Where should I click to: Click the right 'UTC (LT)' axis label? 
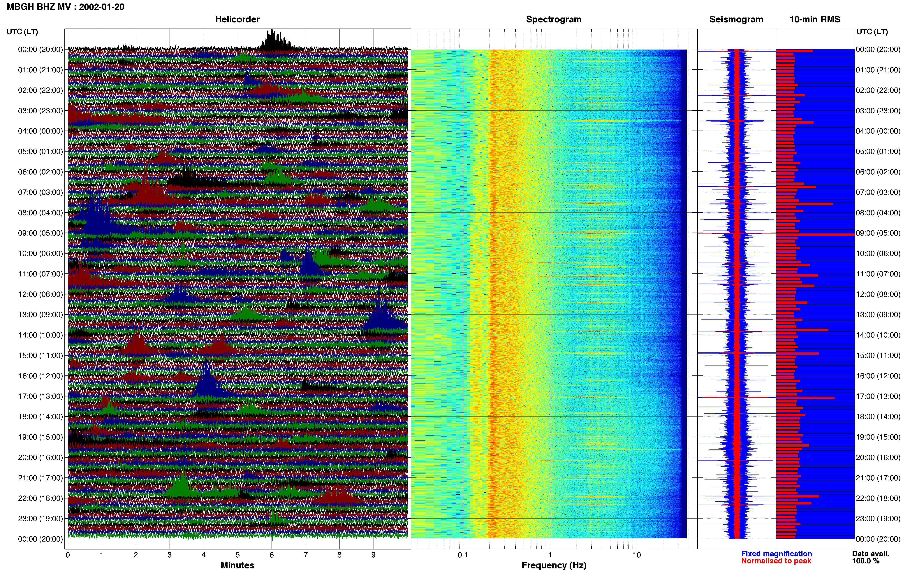coord(872,31)
